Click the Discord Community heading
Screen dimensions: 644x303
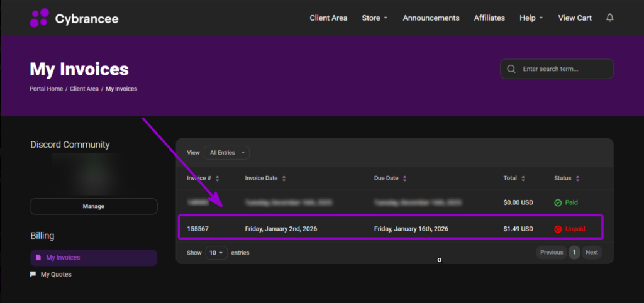pyautogui.click(x=70, y=145)
